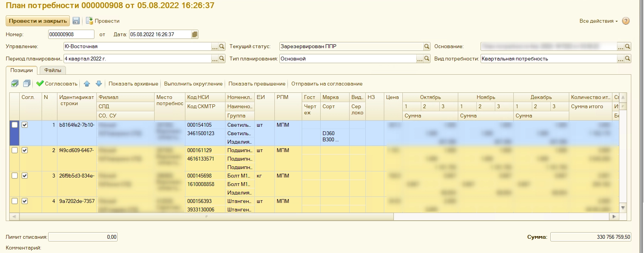This screenshot has height=253, width=644.
Task: Move row down with blue arrow
Action: pyautogui.click(x=99, y=84)
